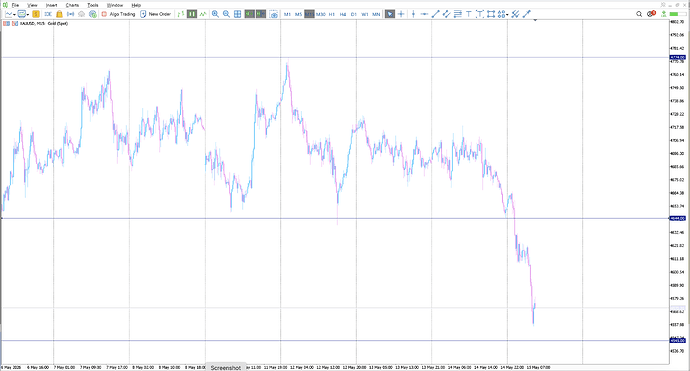690x371 pixels.
Task: Click the Zoom Out magnifier
Action: [x=226, y=14]
